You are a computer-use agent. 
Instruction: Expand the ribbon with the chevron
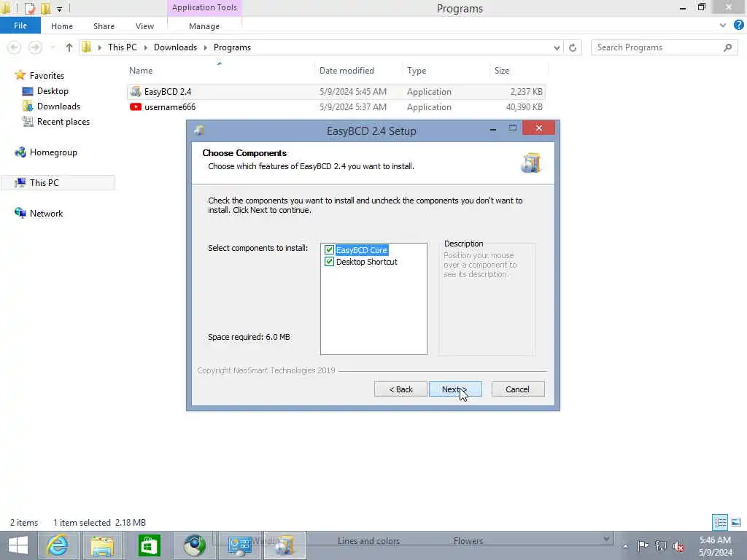coord(723,26)
